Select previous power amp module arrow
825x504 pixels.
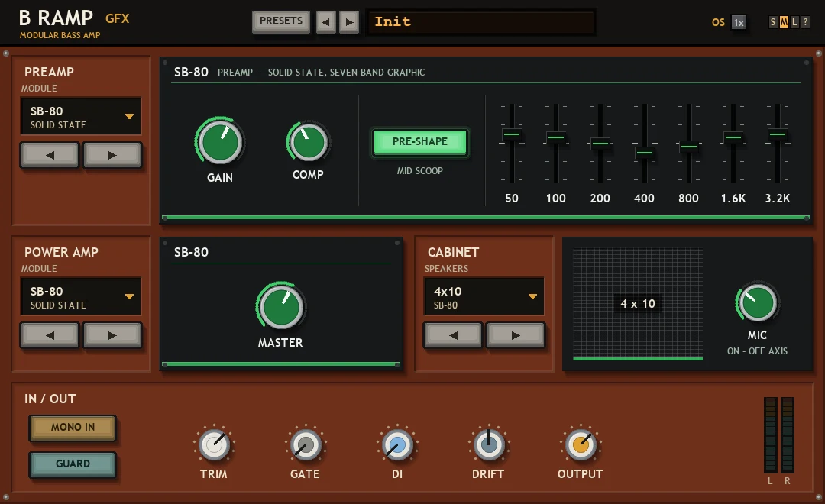pyautogui.click(x=50, y=336)
